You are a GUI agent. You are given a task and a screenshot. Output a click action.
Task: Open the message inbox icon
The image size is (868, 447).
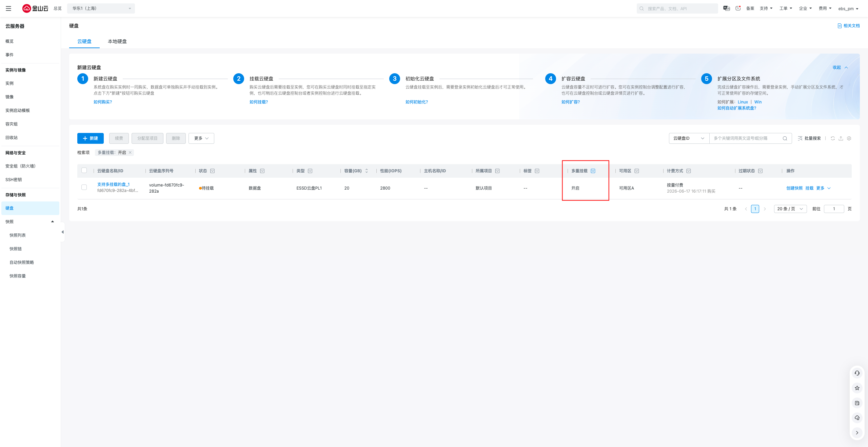coord(738,8)
